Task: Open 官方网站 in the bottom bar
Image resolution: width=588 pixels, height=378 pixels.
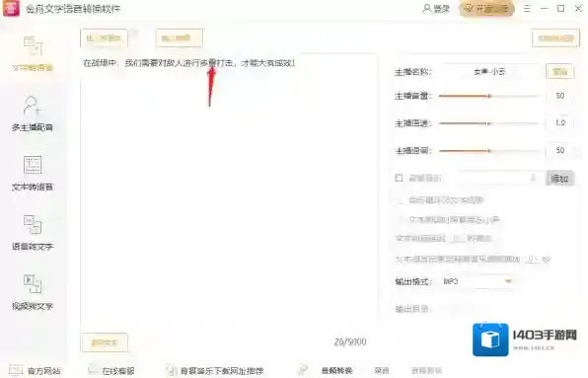Action: click(x=35, y=371)
